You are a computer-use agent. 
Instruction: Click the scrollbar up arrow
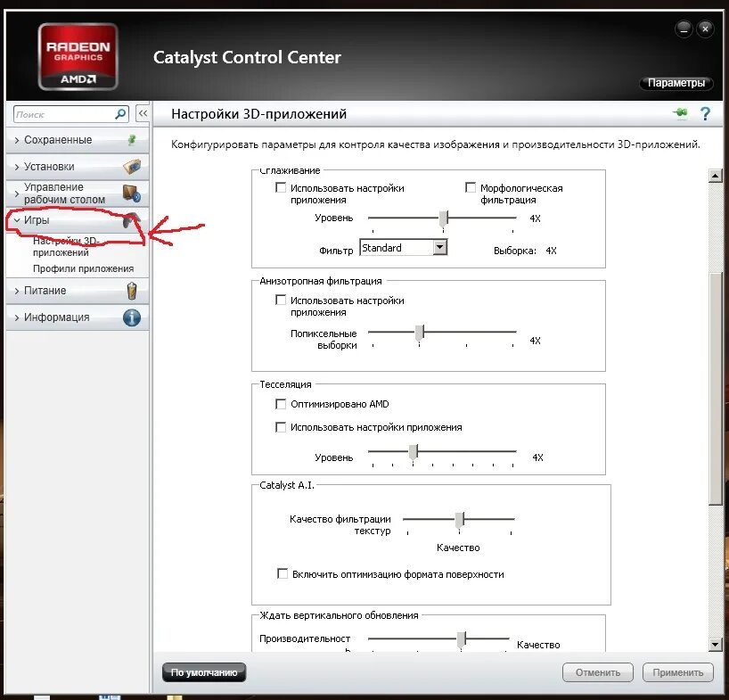[715, 176]
